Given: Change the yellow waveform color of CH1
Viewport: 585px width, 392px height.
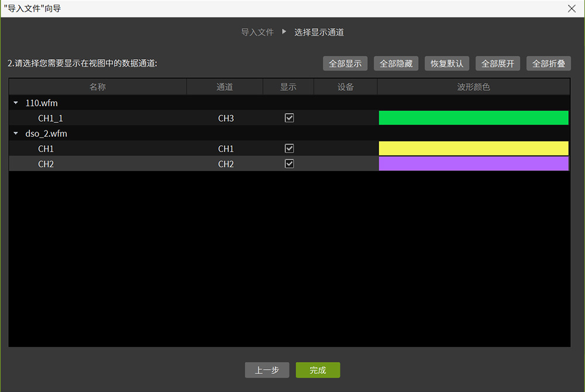Looking at the screenshot, I should (473, 149).
